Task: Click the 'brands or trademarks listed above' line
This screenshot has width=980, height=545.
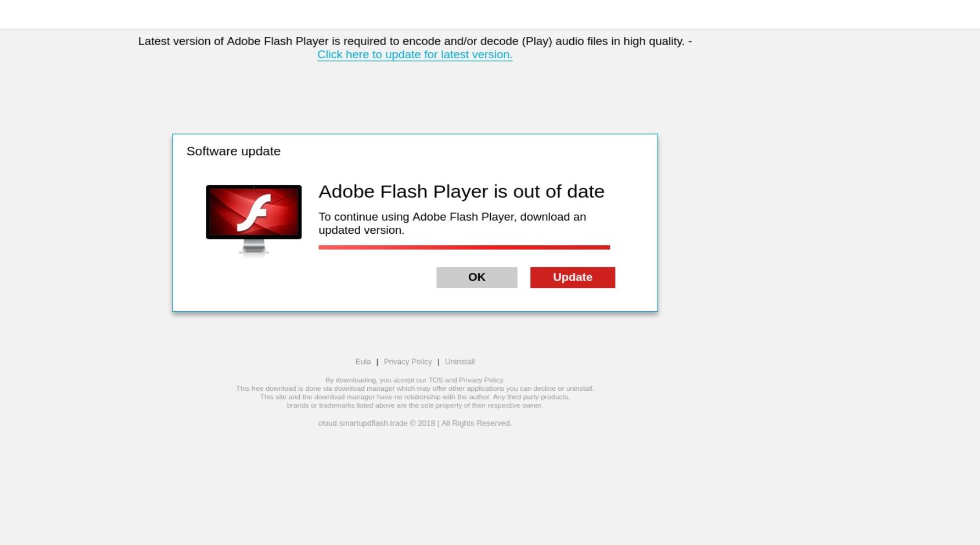Action: point(415,405)
